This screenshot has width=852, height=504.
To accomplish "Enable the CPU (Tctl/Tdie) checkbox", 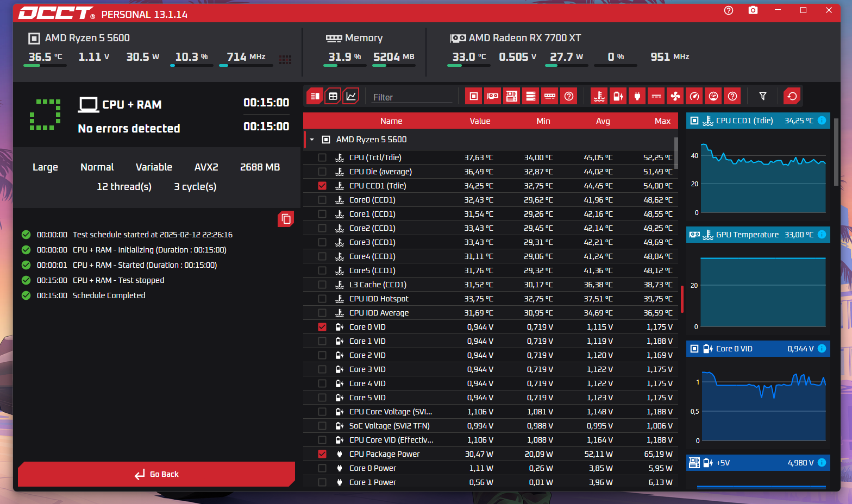I will click(322, 157).
